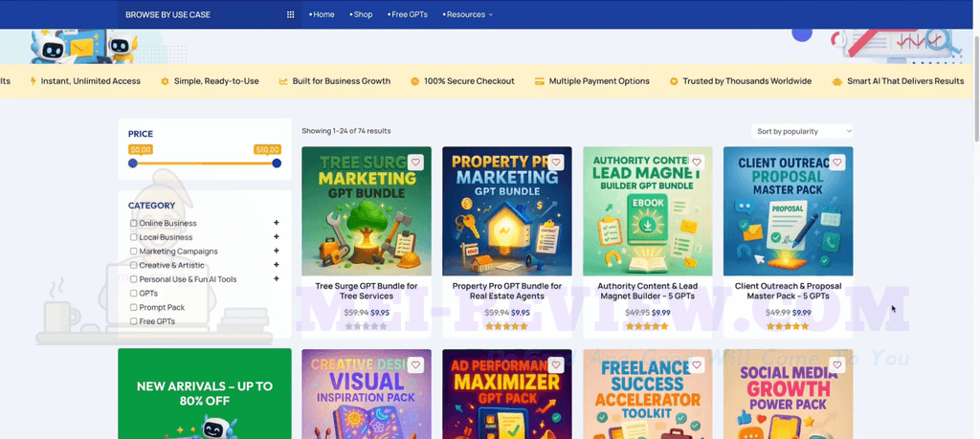Open the Sort by popularity dropdown
The width and height of the screenshot is (980, 439).
pyautogui.click(x=802, y=131)
